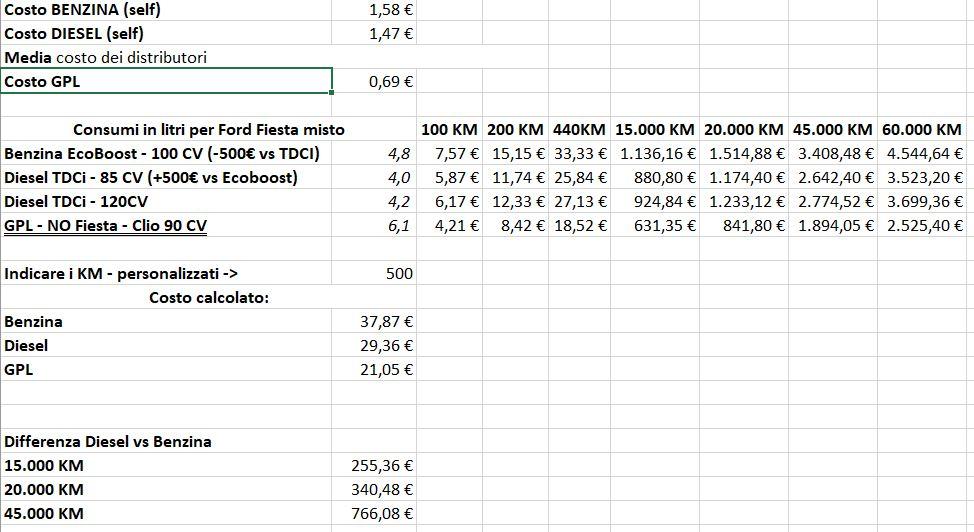Viewport: 974px width, 532px height.
Task: Click the TDCi 120 consumption value 4,2
Action: [374, 201]
